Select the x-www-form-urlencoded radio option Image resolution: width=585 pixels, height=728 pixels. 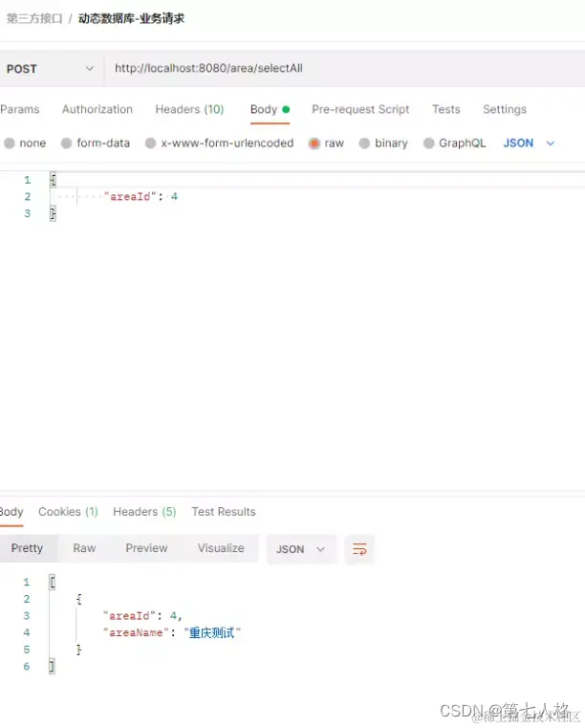(150, 143)
